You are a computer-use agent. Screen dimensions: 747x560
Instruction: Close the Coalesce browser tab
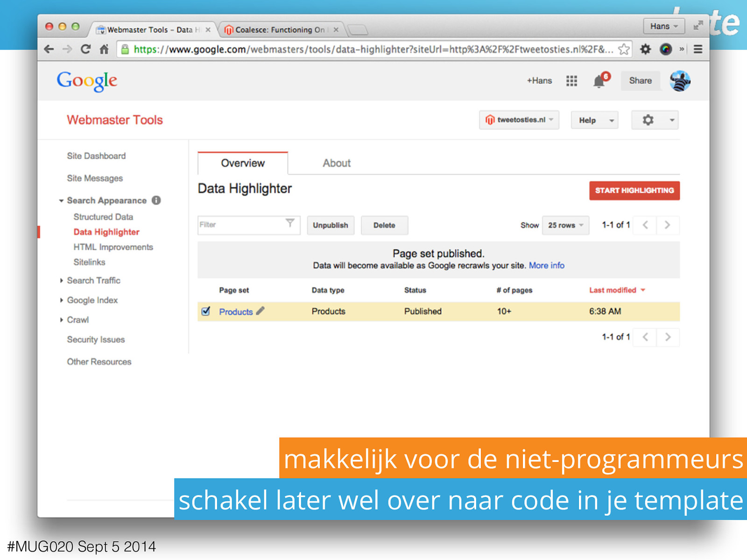click(x=336, y=30)
